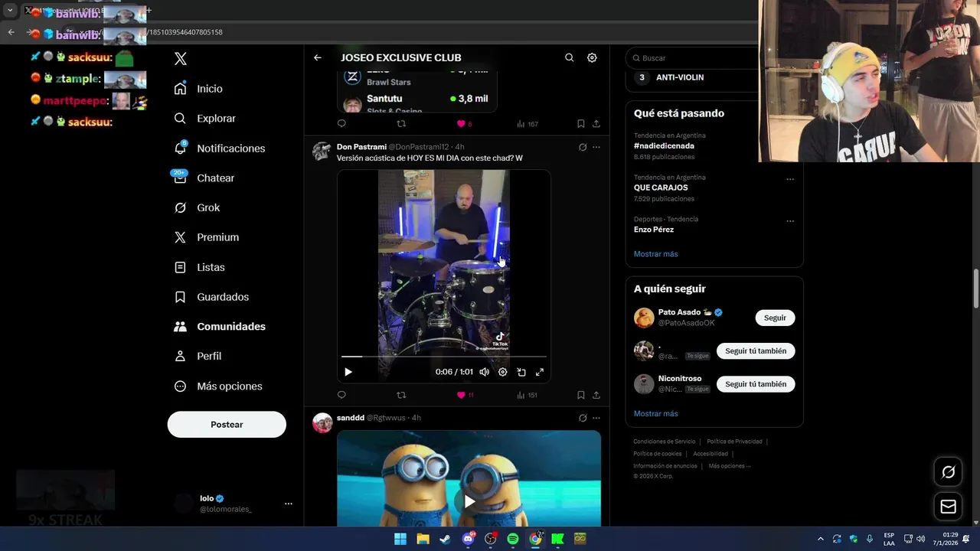Open #nadiedicenada trend
980x551 pixels.
pyautogui.click(x=664, y=145)
